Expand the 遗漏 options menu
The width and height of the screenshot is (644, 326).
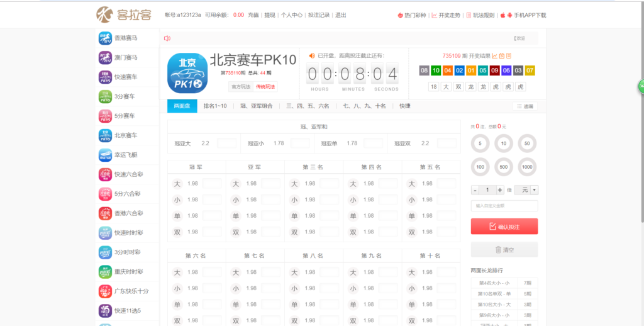click(525, 106)
